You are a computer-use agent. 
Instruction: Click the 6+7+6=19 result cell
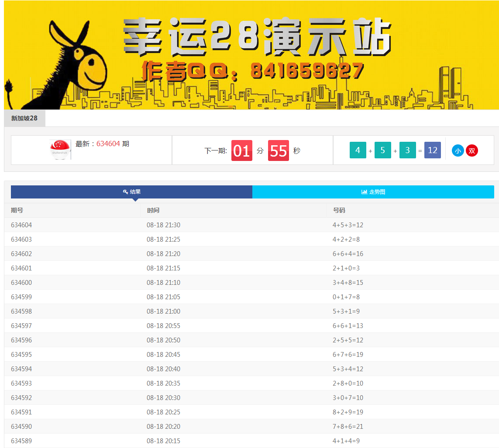[348, 355]
